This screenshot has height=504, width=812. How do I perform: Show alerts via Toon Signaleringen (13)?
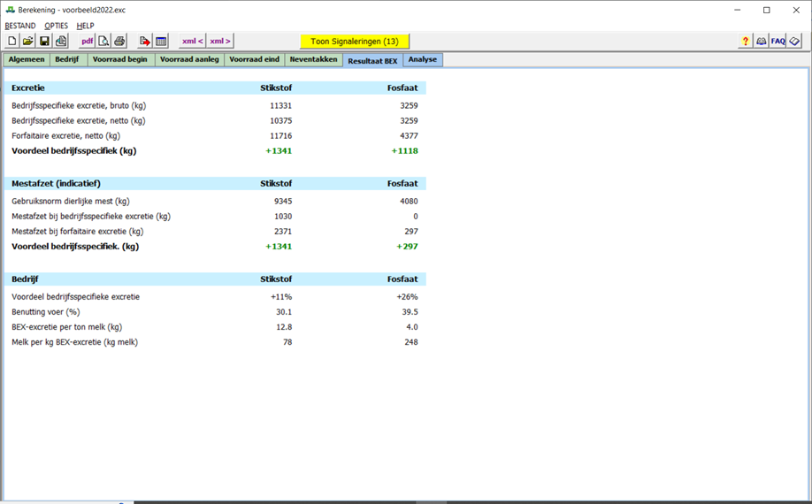click(355, 42)
